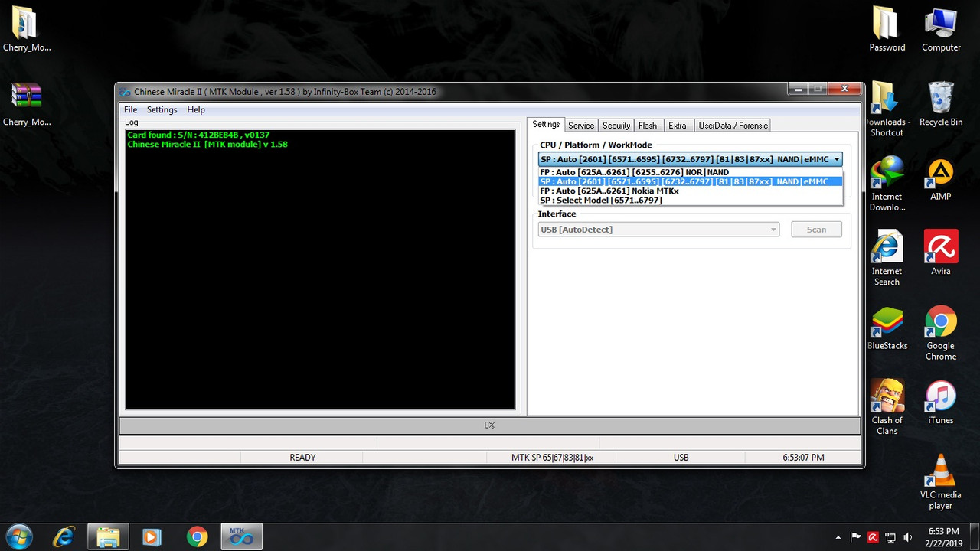Open the Downloads - Shortcut icon
This screenshot has height=551, width=980.
click(887, 109)
